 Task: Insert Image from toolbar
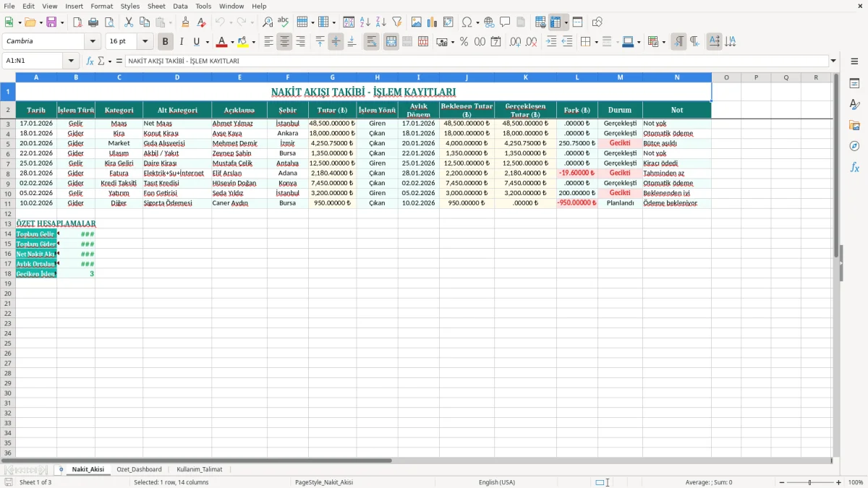tap(416, 22)
